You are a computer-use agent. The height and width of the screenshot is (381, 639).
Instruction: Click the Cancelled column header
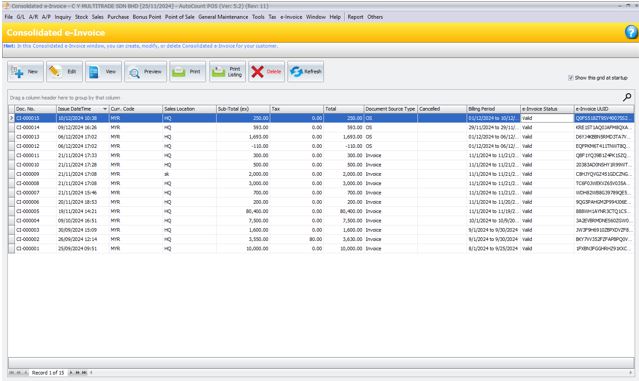pyautogui.click(x=442, y=109)
